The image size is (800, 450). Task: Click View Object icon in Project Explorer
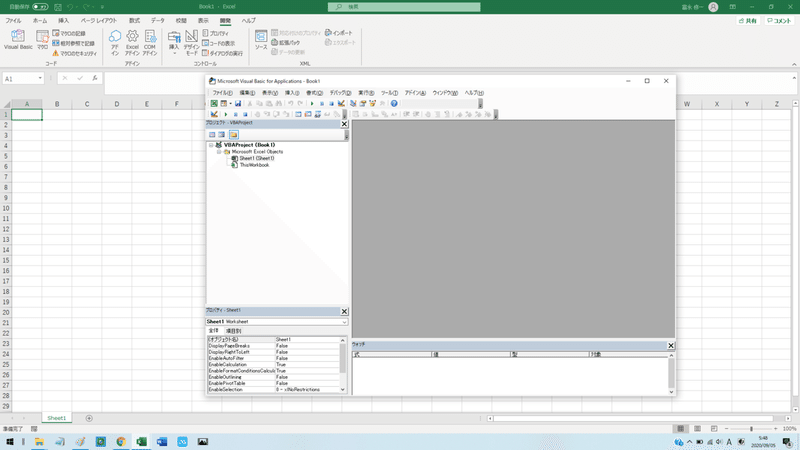tap(221, 135)
